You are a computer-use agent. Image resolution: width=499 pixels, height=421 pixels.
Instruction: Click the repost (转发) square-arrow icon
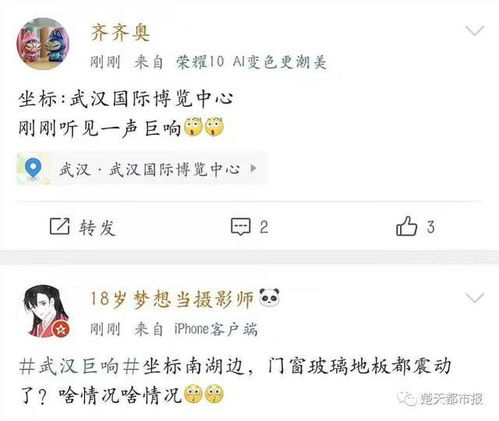[60, 227]
